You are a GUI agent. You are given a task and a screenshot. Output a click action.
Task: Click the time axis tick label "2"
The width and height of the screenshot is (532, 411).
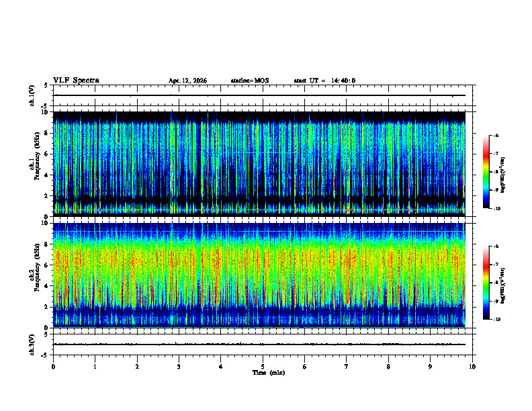pos(137,367)
